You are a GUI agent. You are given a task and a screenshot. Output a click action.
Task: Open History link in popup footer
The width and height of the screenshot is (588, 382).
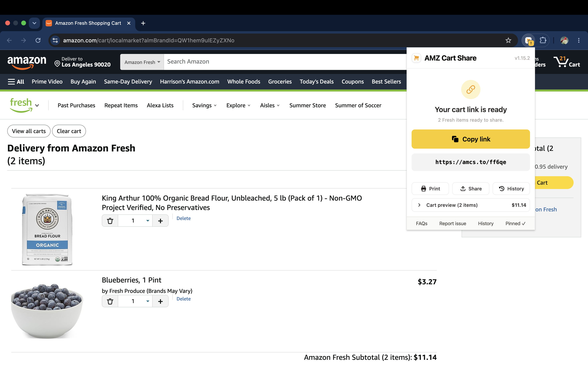coord(485,223)
